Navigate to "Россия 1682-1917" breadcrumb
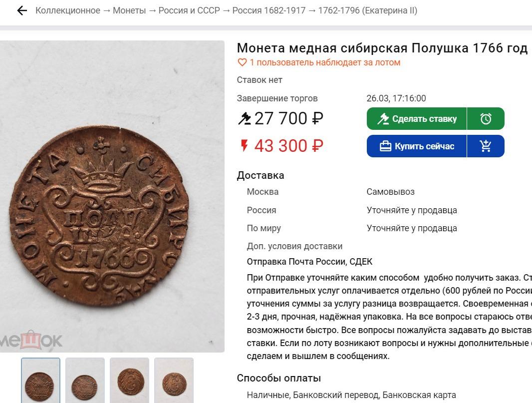This screenshot has width=532, height=403. click(x=269, y=10)
